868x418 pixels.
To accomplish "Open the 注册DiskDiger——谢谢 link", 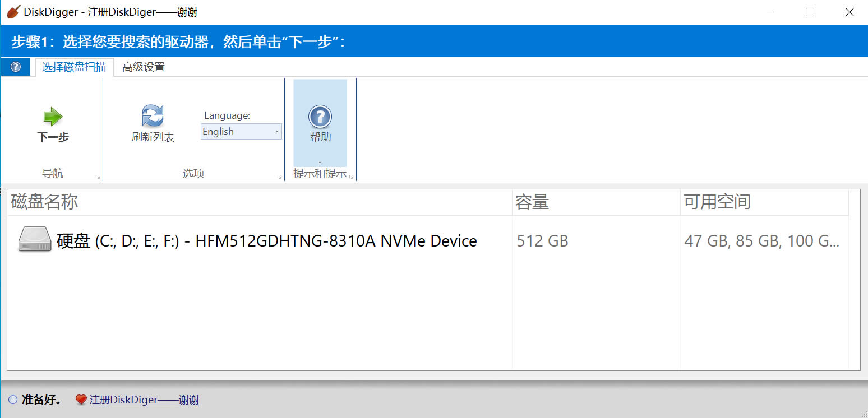I will coord(144,400).
